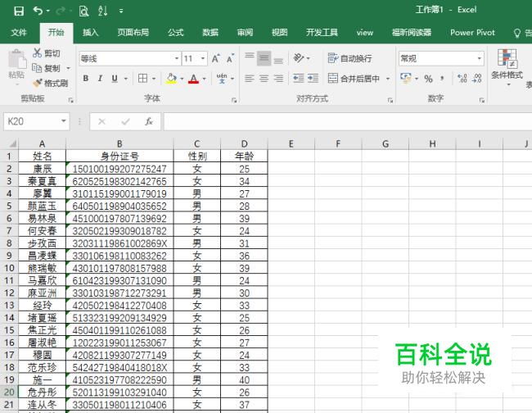Click the text Orientation icon
This screenshot has width=532, height=413.
[299, 58]
